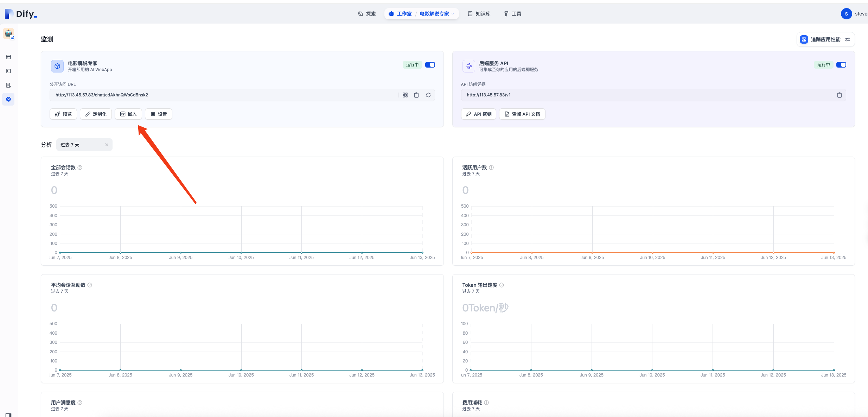
Task: Open the orchestration page in sidebar
Action: pyautogui.click(x=8, y=57)
